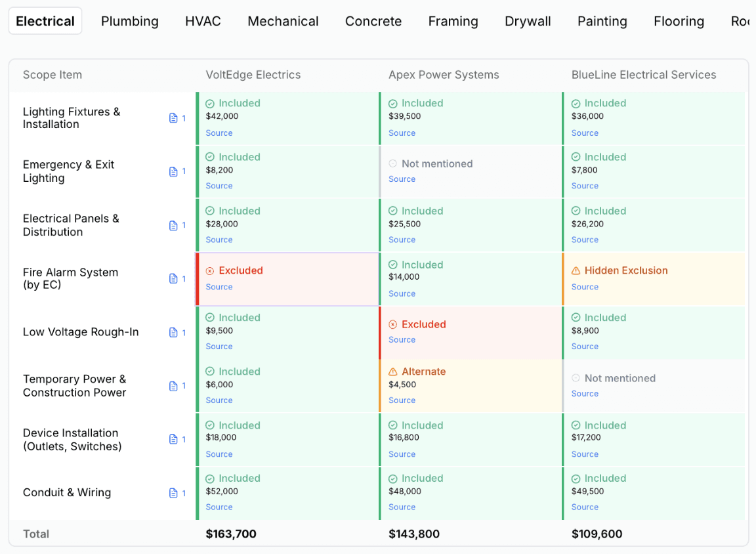Click VoltEdge Included check icon for Lighting Fixtures

(210, 104)
